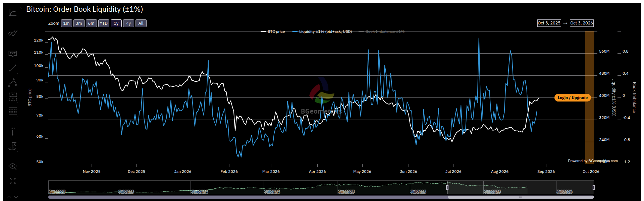Click Jan 2026 navigator timeline label

pyautogui.click(x=492, y=192)
